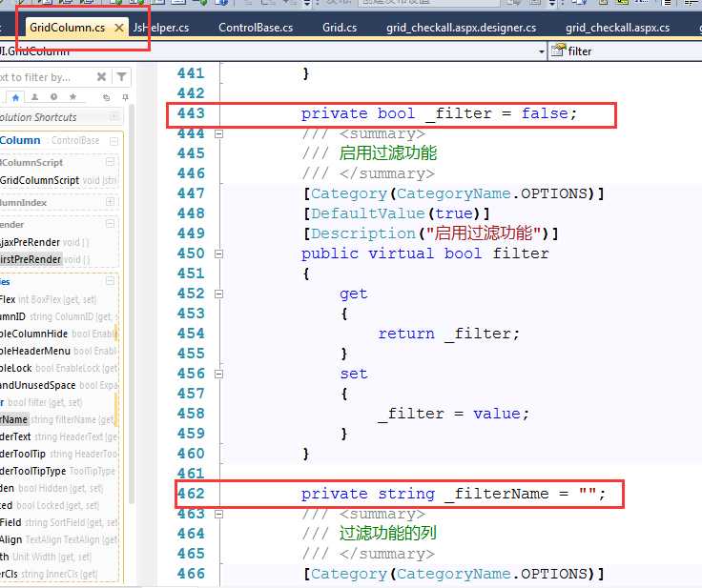Select the home view icon in File Structure
The height and width of the screenshot is (588, 702).
(x=15, y=97)
